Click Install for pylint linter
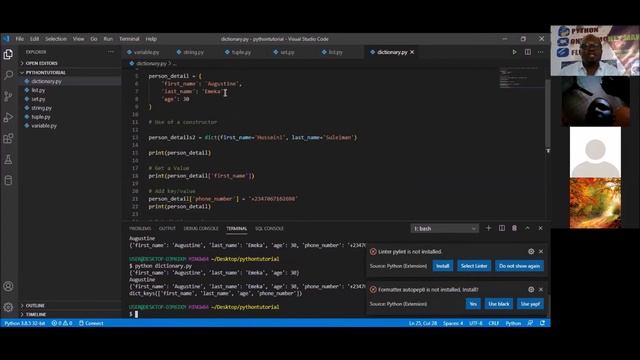Viewport: 640px width, 360px height. 442,266
